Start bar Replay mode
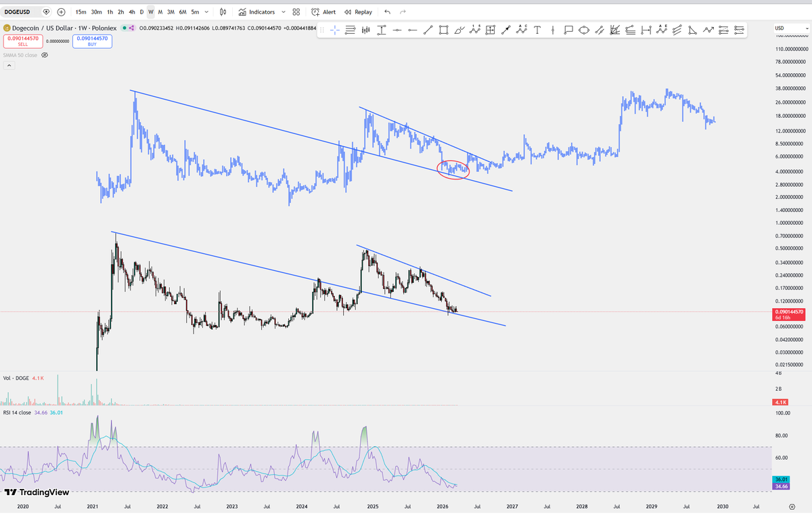This screenshot has height=514, width=812. [x=358, y=12]
